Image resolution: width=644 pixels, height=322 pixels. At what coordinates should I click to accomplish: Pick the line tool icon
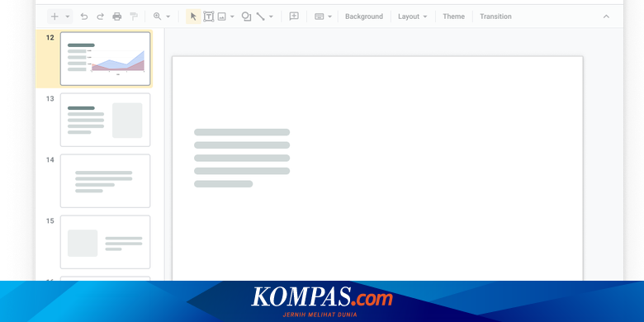(260, 17)
